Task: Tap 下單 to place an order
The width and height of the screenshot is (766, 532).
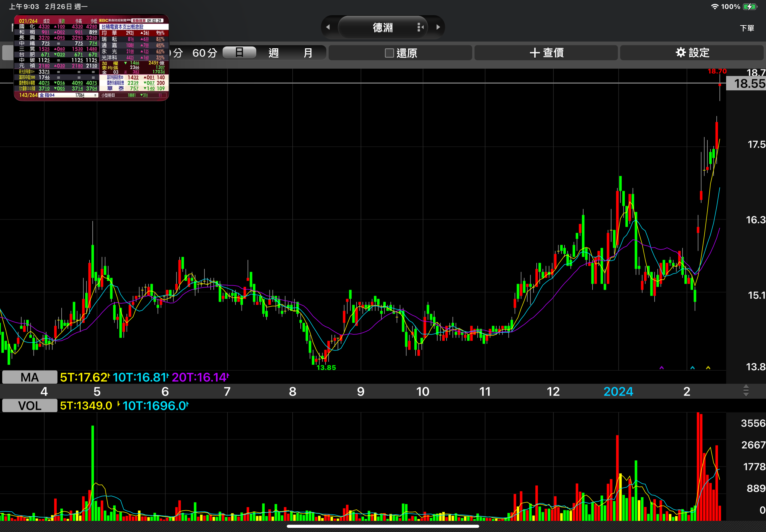Action: tap(747, 28)
